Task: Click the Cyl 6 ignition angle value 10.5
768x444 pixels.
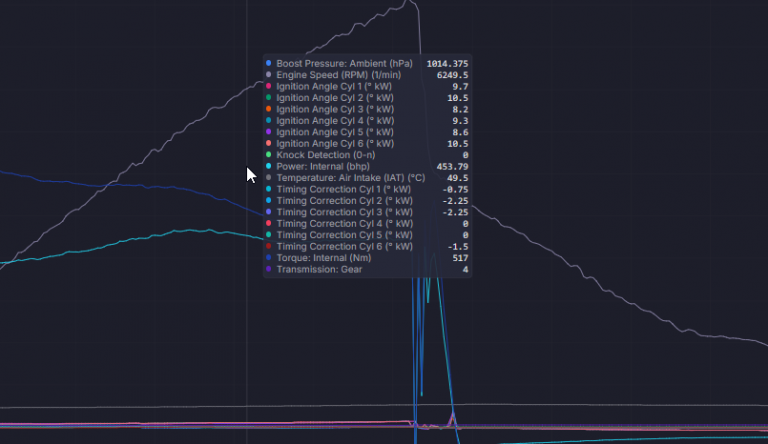Action: point(458,144)
